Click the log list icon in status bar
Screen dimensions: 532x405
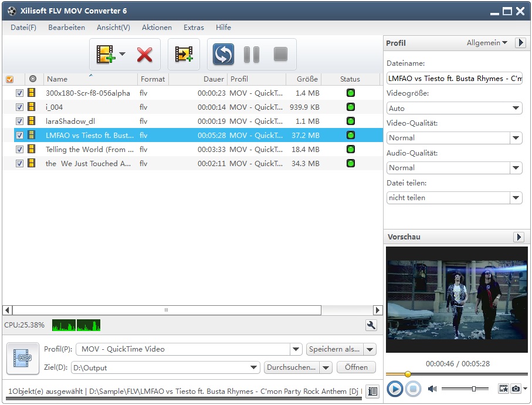(x=372, y=392)
